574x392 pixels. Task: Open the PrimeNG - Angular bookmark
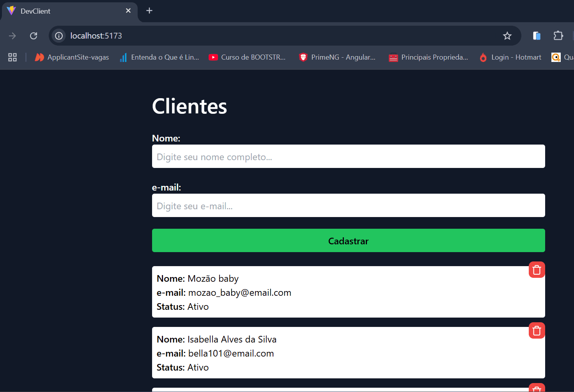point(337,57)
